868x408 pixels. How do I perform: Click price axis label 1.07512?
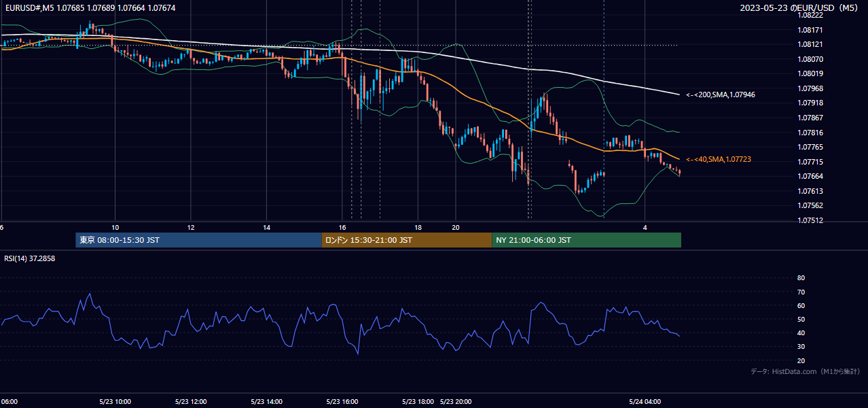(810, 220)
